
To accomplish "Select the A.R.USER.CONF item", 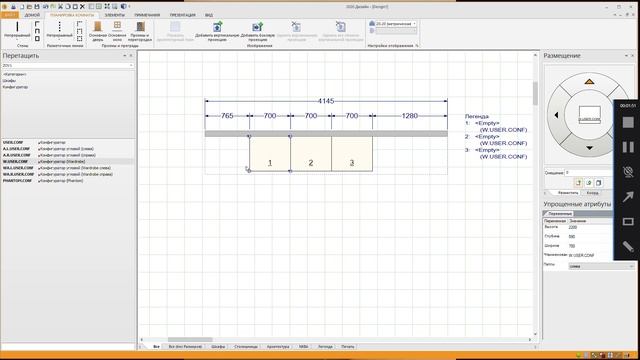I will coord(68,155).
